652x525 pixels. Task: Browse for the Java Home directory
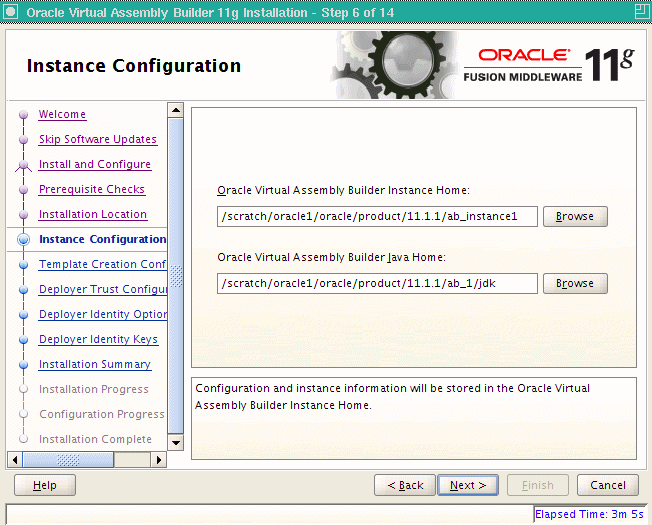(x=575, y=283)
